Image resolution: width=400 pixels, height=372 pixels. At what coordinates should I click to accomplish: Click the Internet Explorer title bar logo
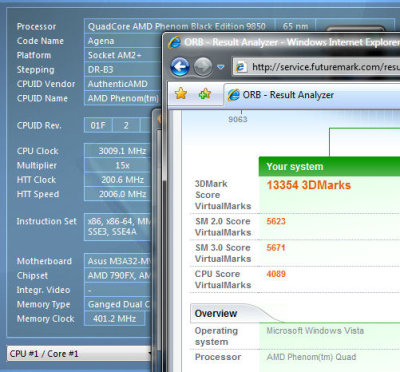[x=174, y=43]
